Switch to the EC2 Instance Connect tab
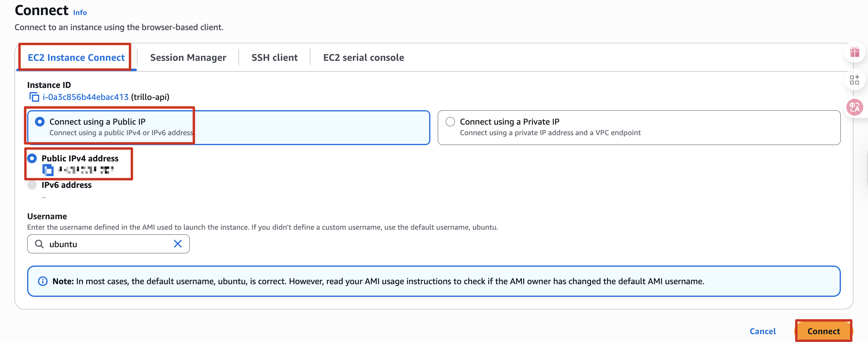Viewport: 868px width, 342px height. click(76, 58)
